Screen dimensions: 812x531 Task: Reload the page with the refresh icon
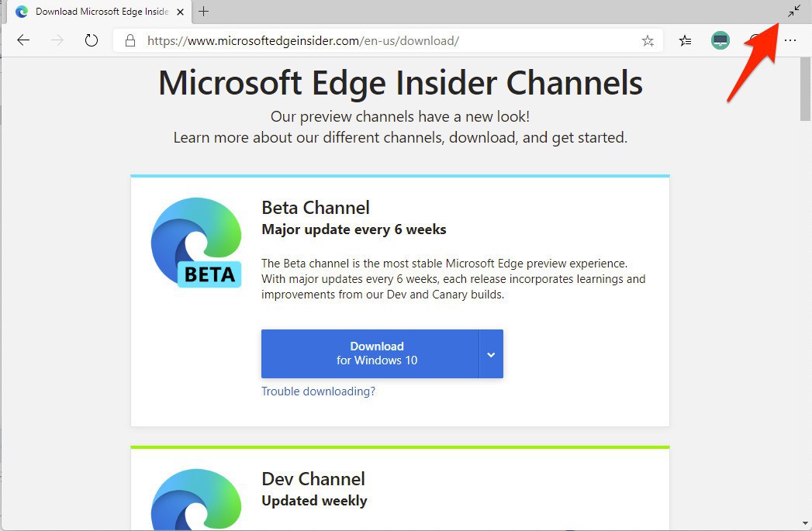pos(92,40)
